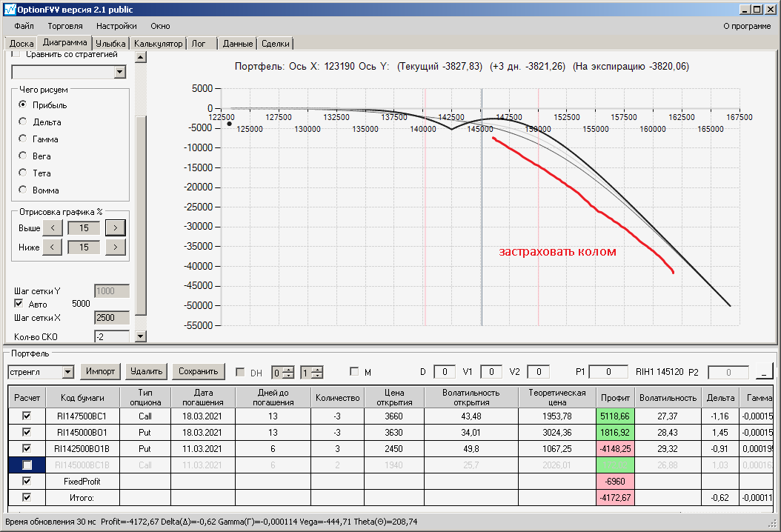Click the V2 input field
781x532 pixels.
pyautogui.click(x=538, y=372)
